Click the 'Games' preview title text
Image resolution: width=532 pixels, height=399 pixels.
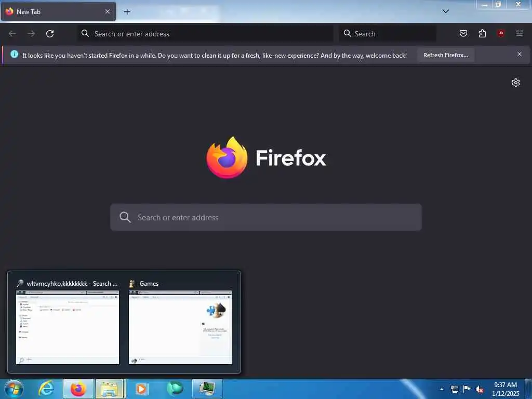149,284
